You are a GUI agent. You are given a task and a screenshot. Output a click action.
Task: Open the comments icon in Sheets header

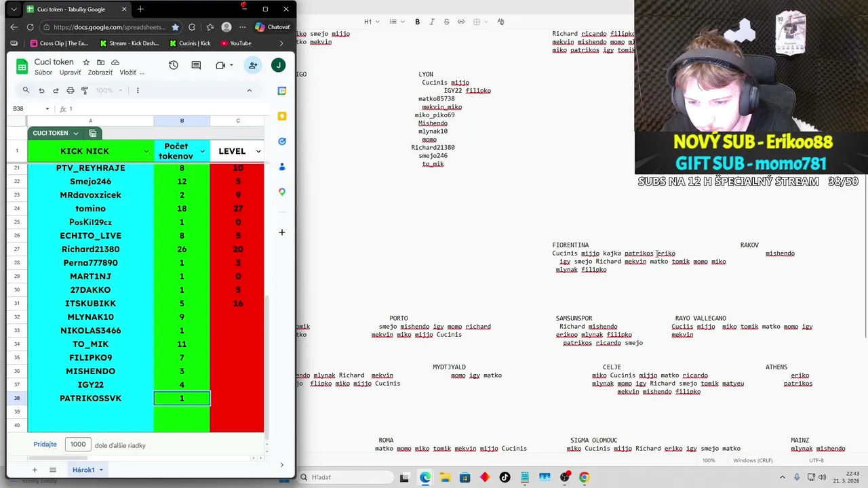196,65
